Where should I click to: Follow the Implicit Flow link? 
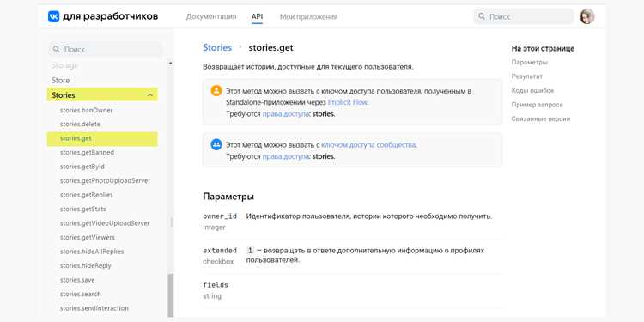pos(348,102)
